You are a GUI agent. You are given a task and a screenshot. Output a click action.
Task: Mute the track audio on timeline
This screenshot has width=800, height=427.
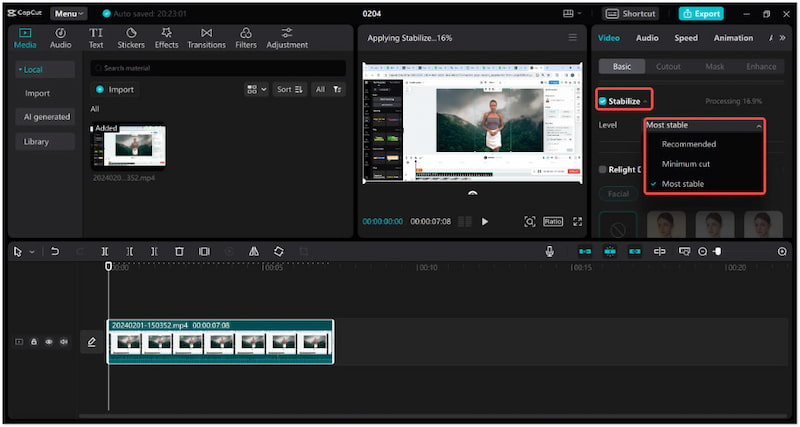coord(64,342)
